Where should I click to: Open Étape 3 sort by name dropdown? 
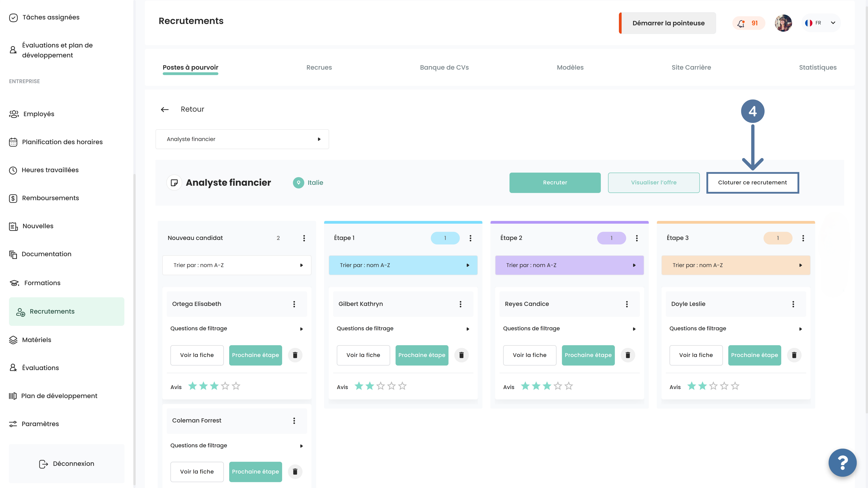(x=736, y=265)
